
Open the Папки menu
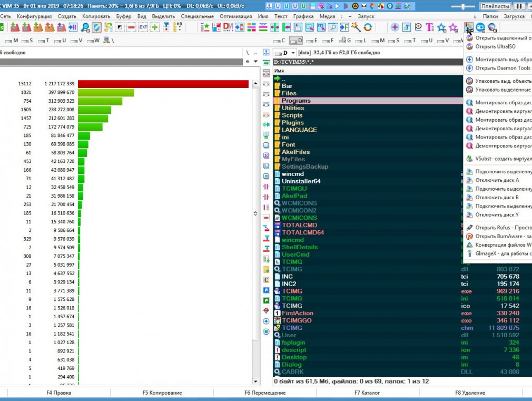pos(490,16)
